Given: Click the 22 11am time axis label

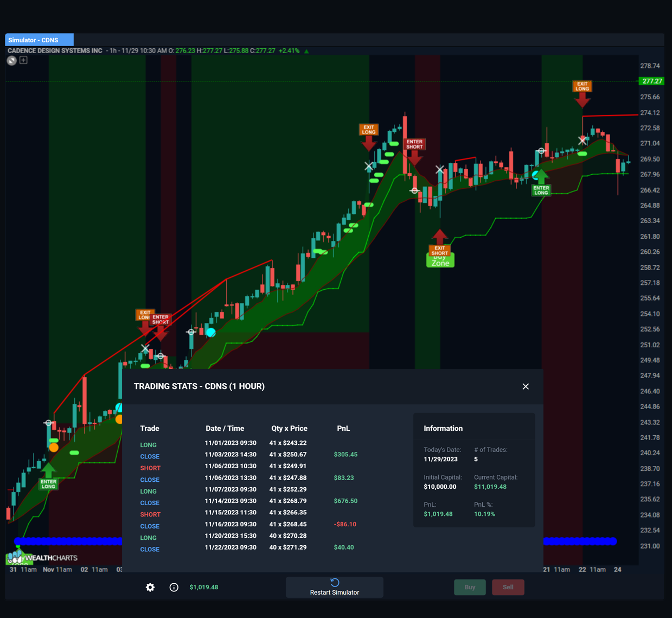Looking at the screenshot, I should (592, 570).
